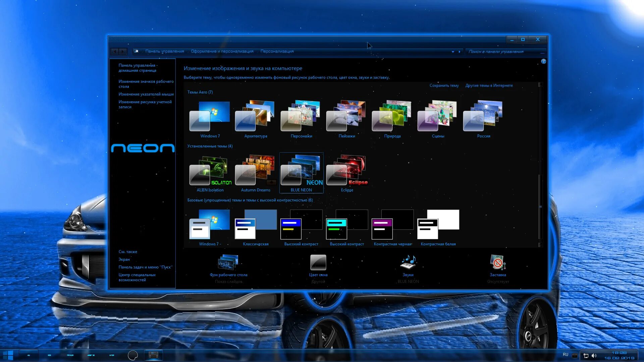Click the Help question mark icon

(543, 61)
